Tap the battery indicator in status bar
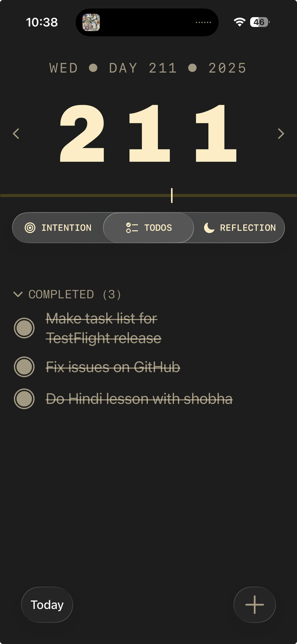This screenshot has height=644, width=297. tap(260, 22)
